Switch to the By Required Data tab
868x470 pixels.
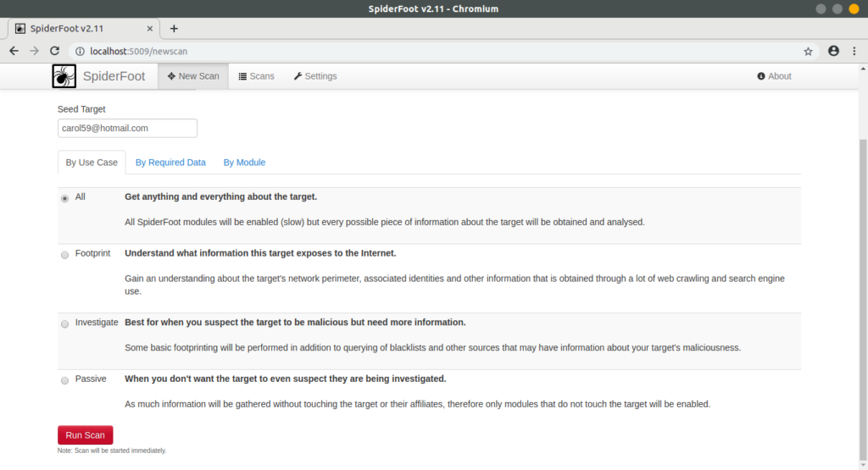(x=170, y=163)
